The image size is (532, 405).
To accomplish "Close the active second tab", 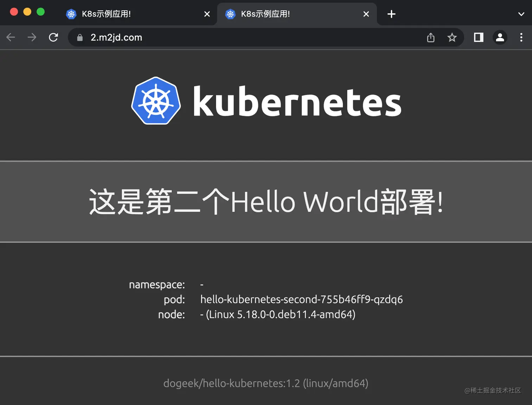I will (x=366, y=14).
